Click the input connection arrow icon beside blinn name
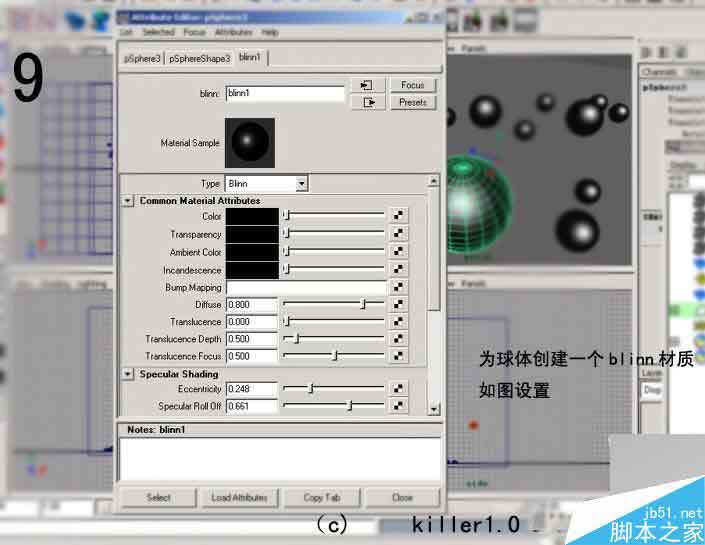Viewport: 705px width, 545px height. click(367, 85)
